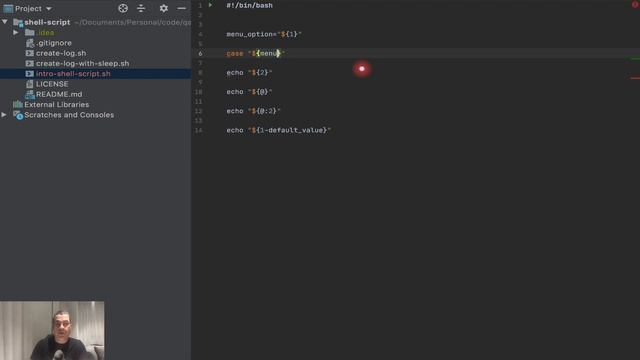This screenshot has width=640, height=360.
Task: Click line number 14 in the gutter
Action: point(198,130)
